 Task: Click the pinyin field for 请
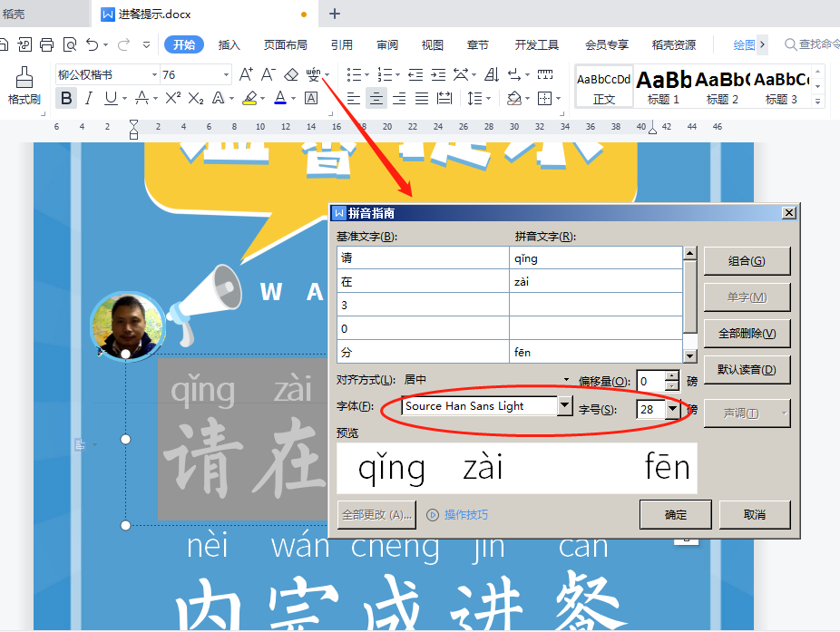596,258
